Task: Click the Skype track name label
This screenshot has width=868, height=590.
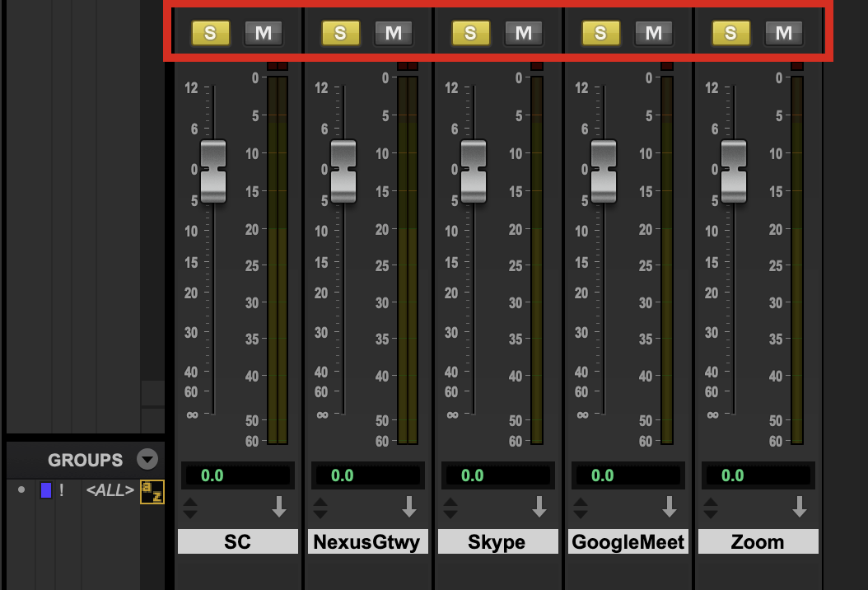Action: coord(497,541)
